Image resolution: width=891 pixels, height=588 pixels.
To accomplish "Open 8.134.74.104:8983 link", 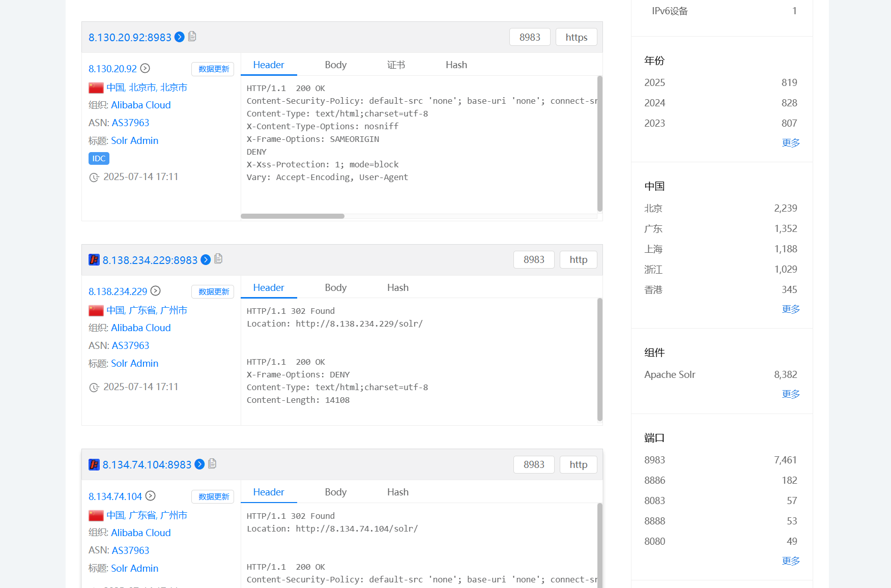I will tap(147, 465).
